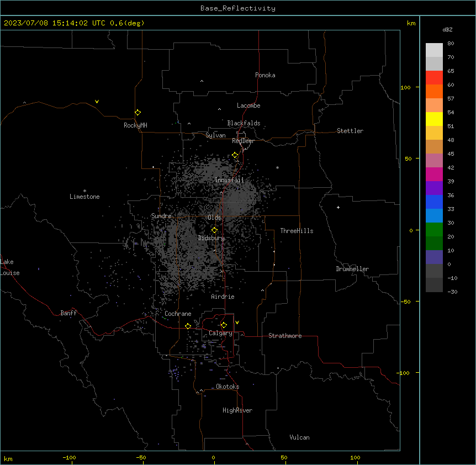This screenshot has width=476, height=465.
Task: Click the yellow v marker northwest of RockyMH
Action: 97,102
